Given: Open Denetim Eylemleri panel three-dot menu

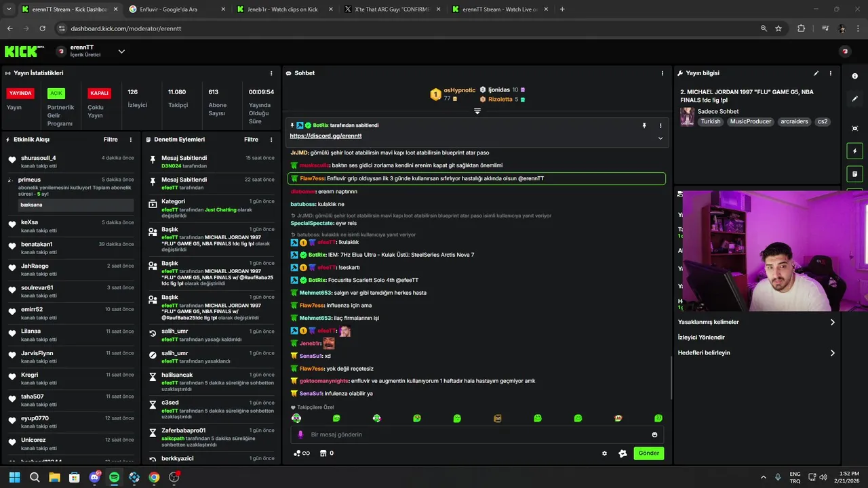Looking at the screenshot, I should pyautogui.click(x=271, y=140).
